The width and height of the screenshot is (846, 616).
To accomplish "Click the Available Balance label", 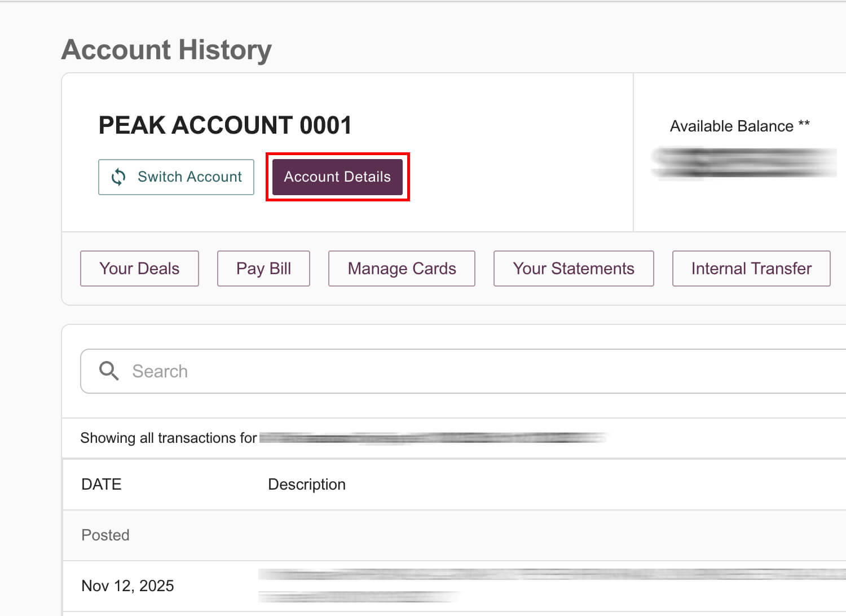I will 730,126.
